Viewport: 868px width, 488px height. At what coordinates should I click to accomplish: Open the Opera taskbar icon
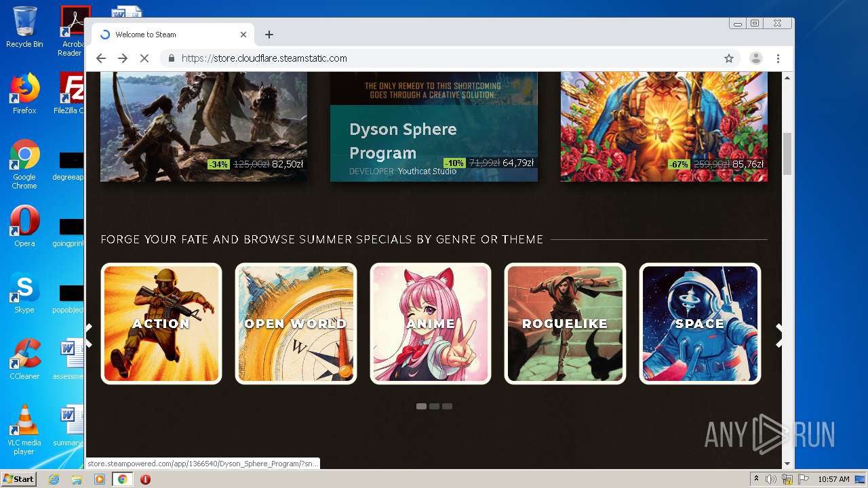click(145, 479)
